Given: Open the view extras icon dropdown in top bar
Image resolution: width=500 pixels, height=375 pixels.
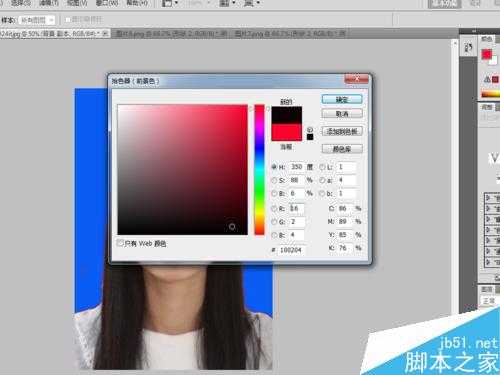Looking at the screenshot, I should [x=170, y=4].
